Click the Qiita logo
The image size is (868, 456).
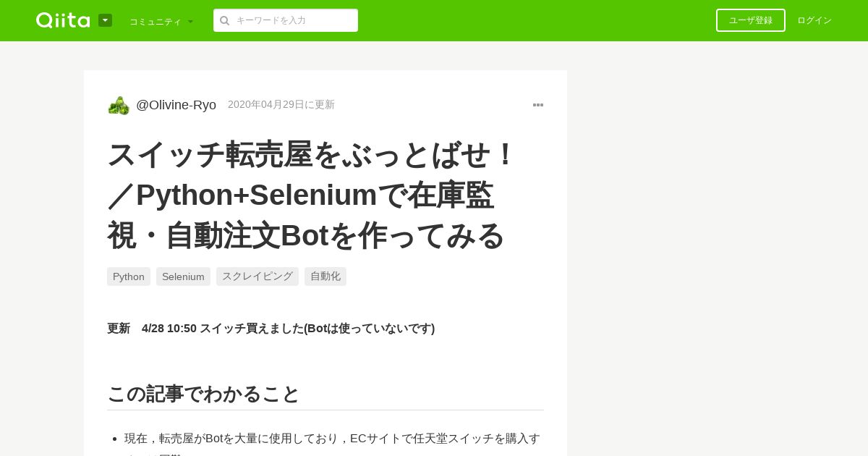point(63,20)
